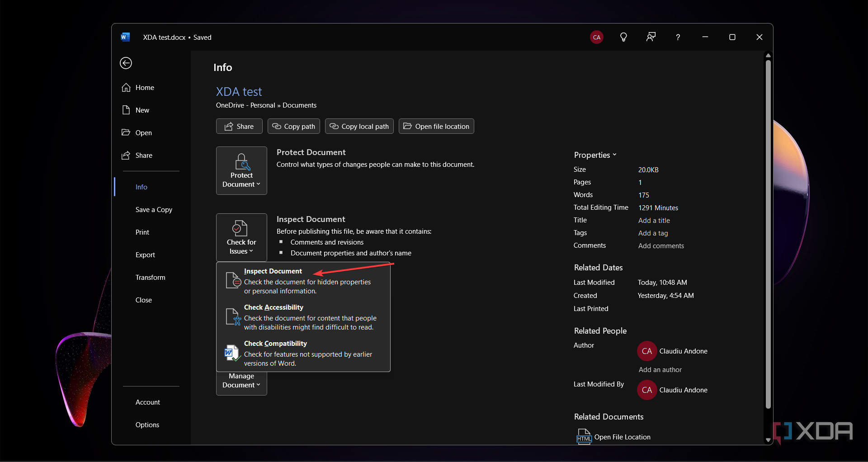The height and width of the screenshot is (462, 868).
Task: Click the Last Modified By CA avatar
Action: [x=647, y=390]
